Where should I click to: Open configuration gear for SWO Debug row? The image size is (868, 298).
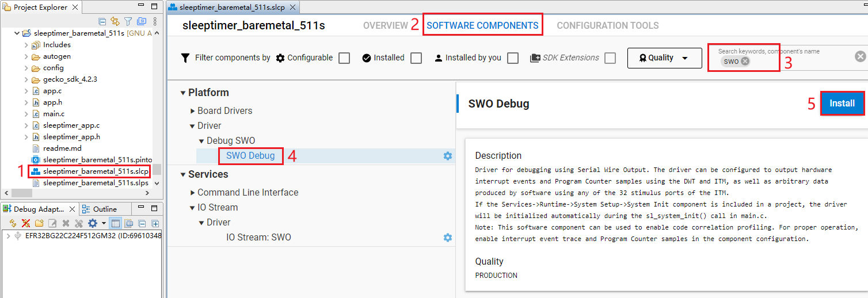(448, 156)
